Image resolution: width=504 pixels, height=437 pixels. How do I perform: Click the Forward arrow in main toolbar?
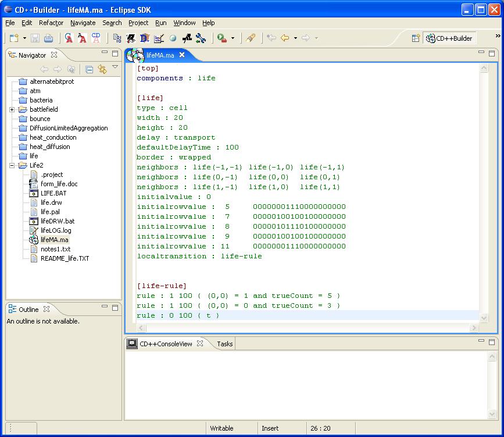point(306,38)
